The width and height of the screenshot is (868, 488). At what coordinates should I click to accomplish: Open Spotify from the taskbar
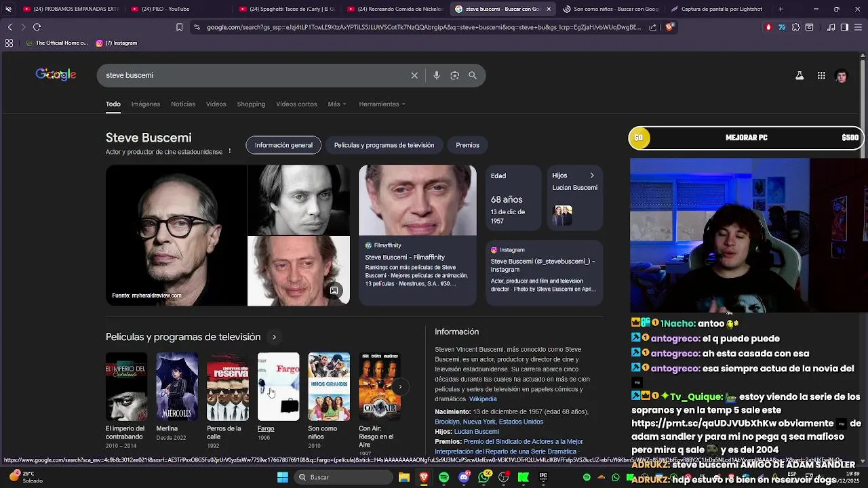(x=443, y=477)
